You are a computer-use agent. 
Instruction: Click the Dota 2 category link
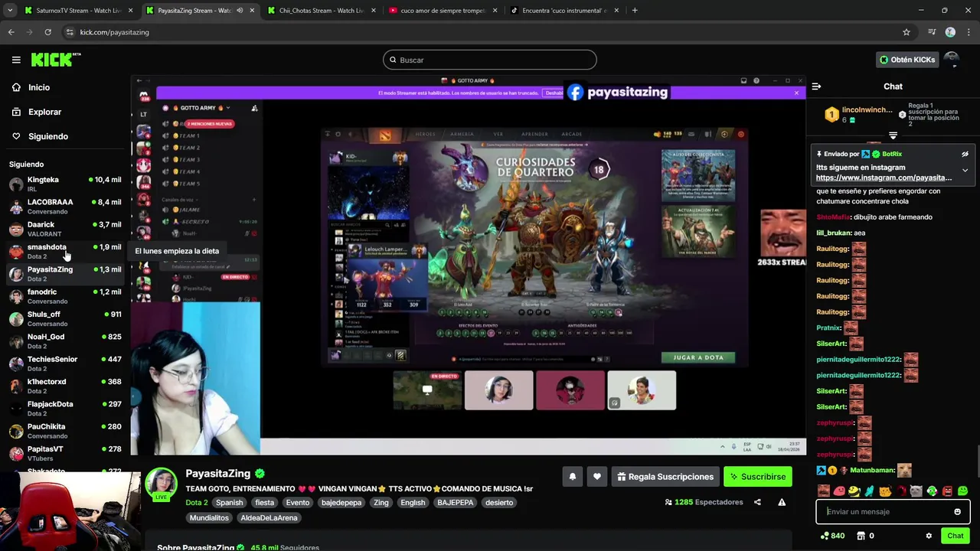point(197,502)
